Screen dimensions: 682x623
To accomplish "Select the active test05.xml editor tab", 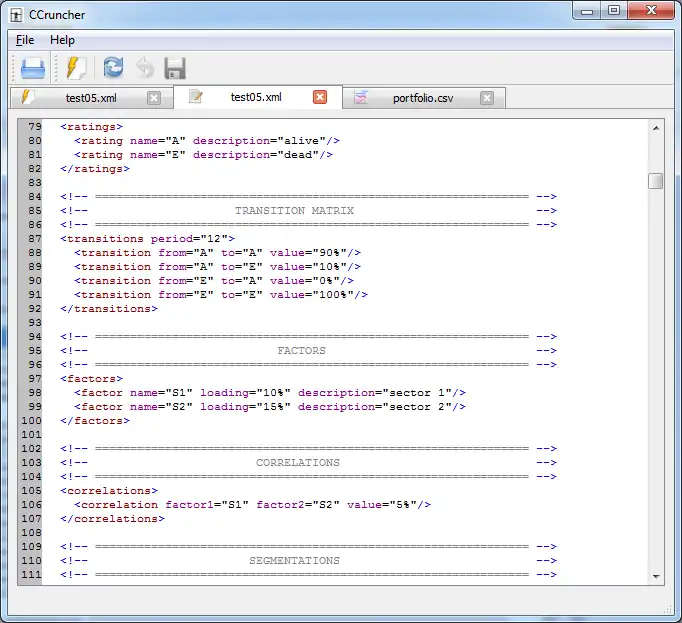I will tap(255, 97).
